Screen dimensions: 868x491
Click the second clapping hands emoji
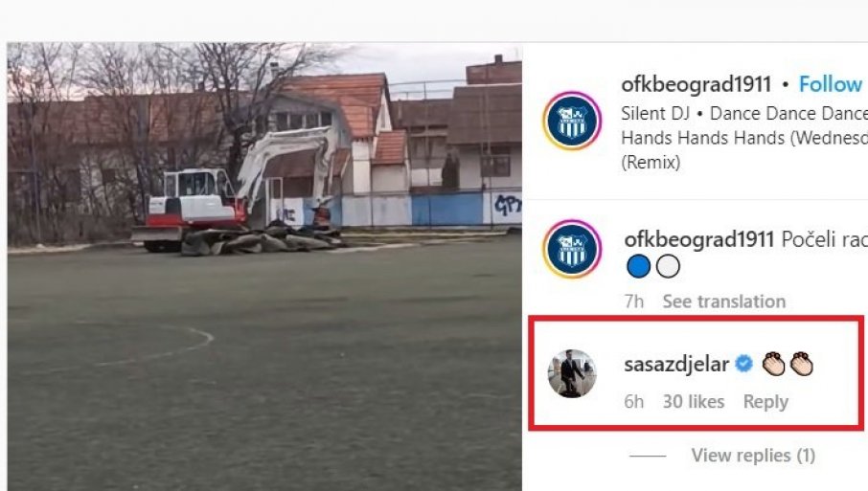tap(802, 364)
